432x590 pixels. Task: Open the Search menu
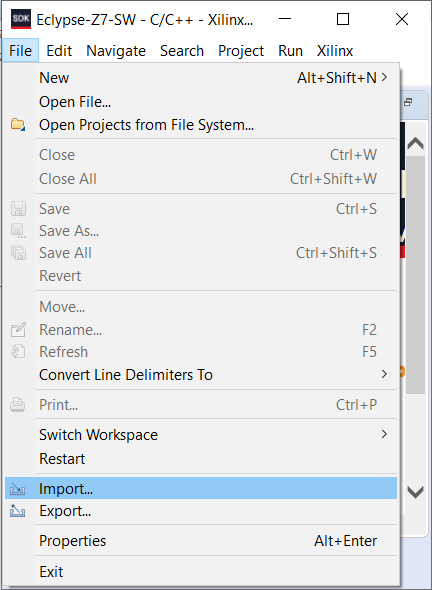coord(182,50)
